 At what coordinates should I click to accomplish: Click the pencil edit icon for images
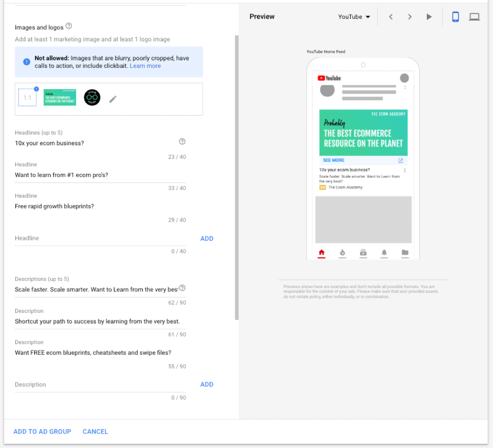(113, 99)
